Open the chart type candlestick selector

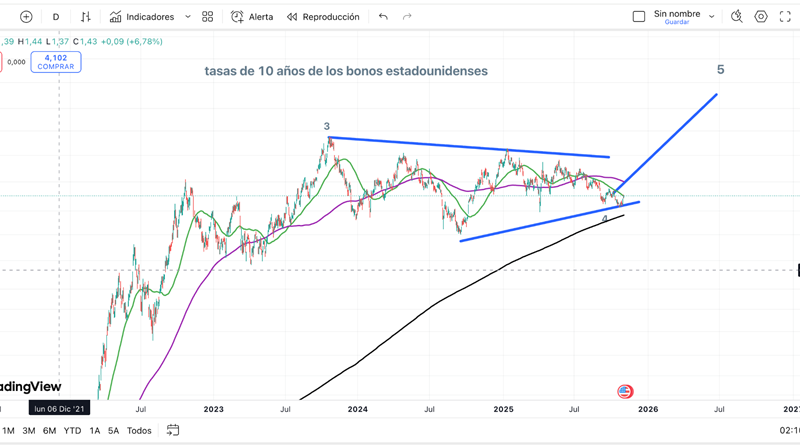86,17
